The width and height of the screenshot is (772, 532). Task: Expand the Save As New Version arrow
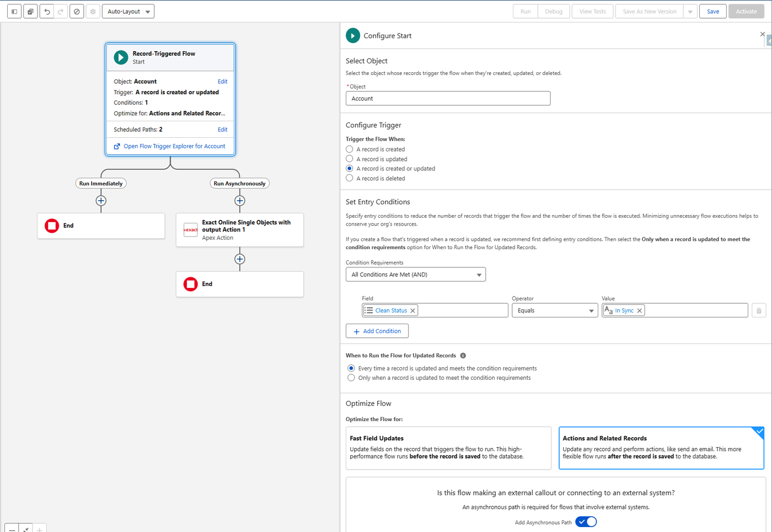pyautogui.click(x=690, y=12)
